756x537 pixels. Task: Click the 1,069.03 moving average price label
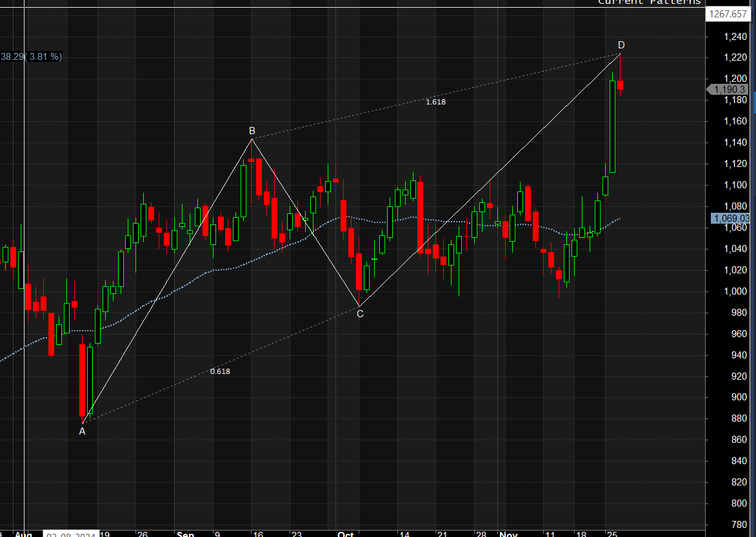730,219
